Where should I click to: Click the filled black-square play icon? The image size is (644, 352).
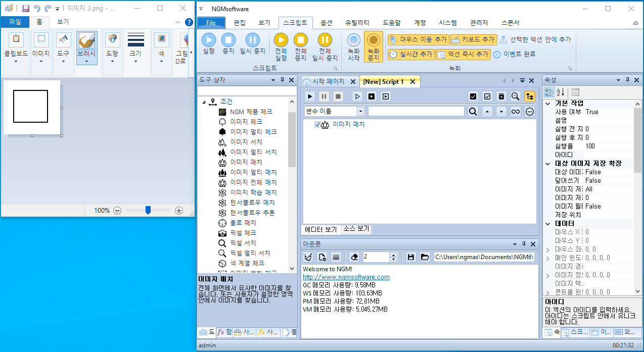372,96
